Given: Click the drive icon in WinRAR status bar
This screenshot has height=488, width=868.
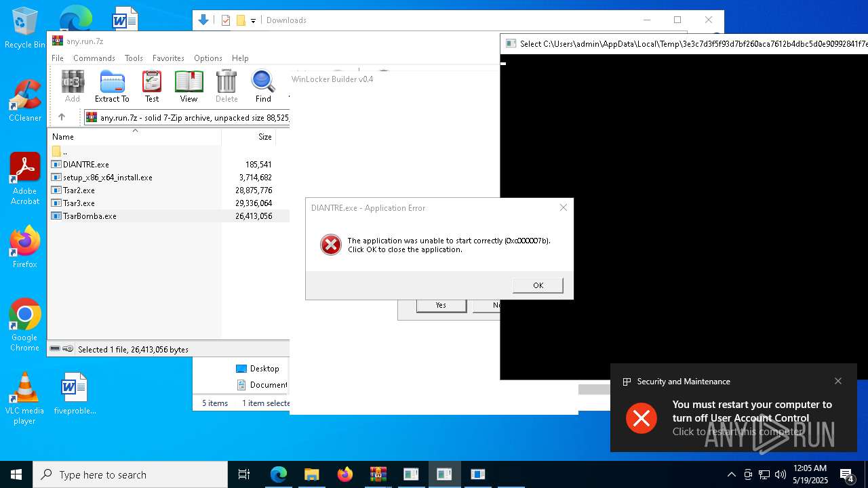Looking at the screenshot, I should pos(54,349).
